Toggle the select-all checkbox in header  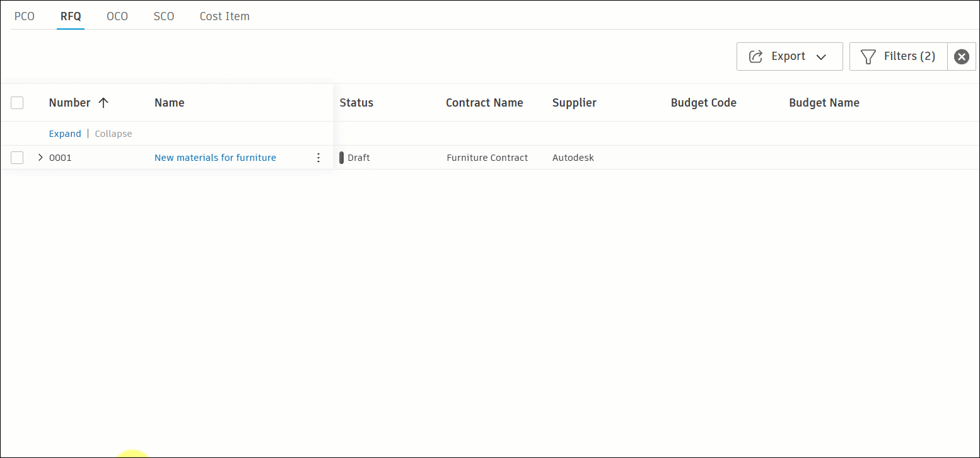tap(17, 103)
